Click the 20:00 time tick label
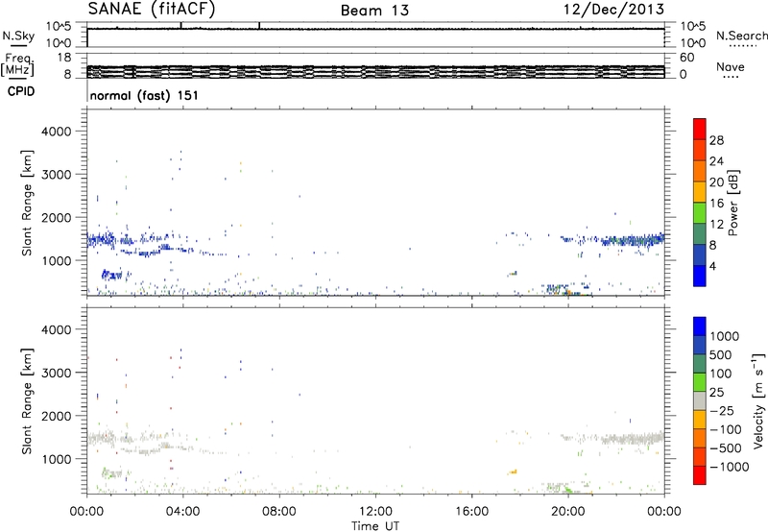 (x=568, y=512)
